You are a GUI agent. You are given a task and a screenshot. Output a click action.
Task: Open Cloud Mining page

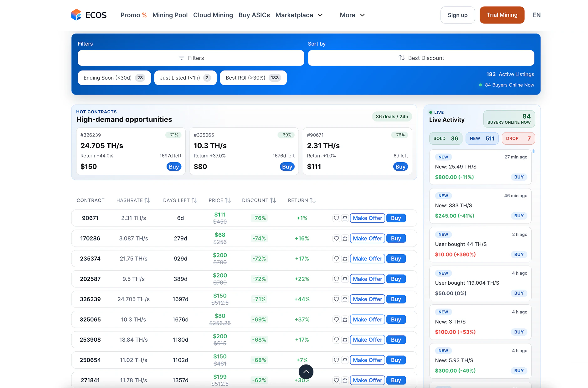(x=213, y=15)
